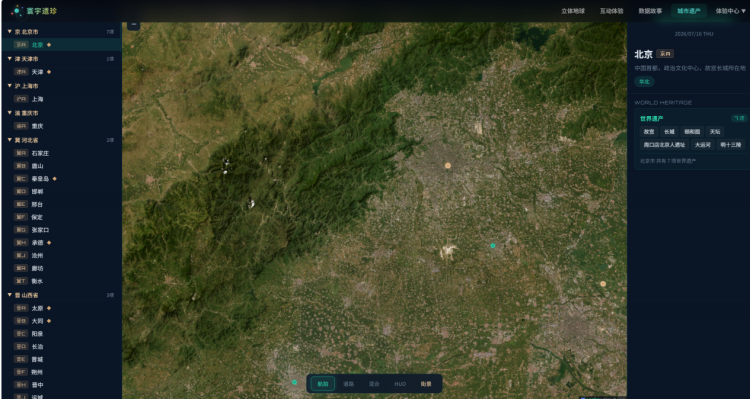Switch map layer to 道路 mode
Screen dimensions: 750x399
(x=348, y=384)
